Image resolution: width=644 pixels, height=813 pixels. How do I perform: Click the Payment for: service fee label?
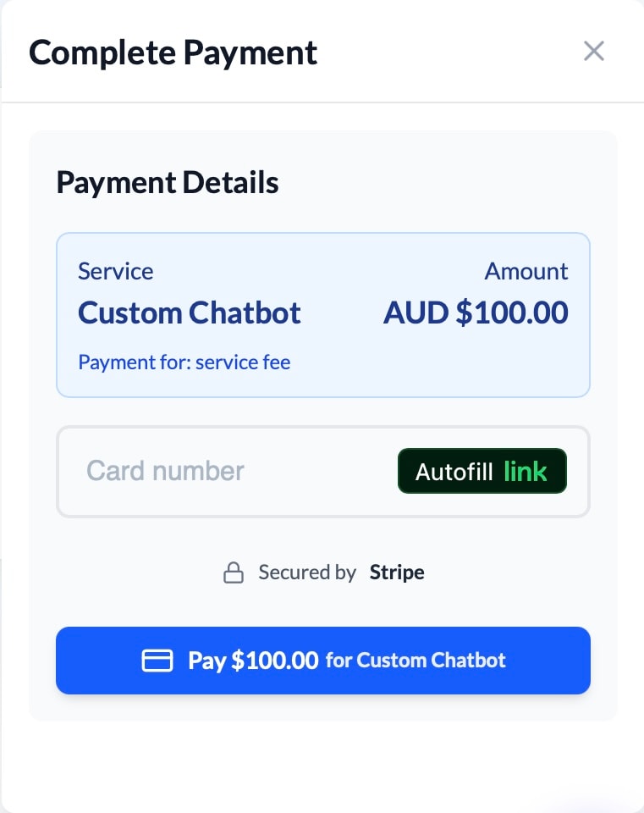click(x=184, y=362)
